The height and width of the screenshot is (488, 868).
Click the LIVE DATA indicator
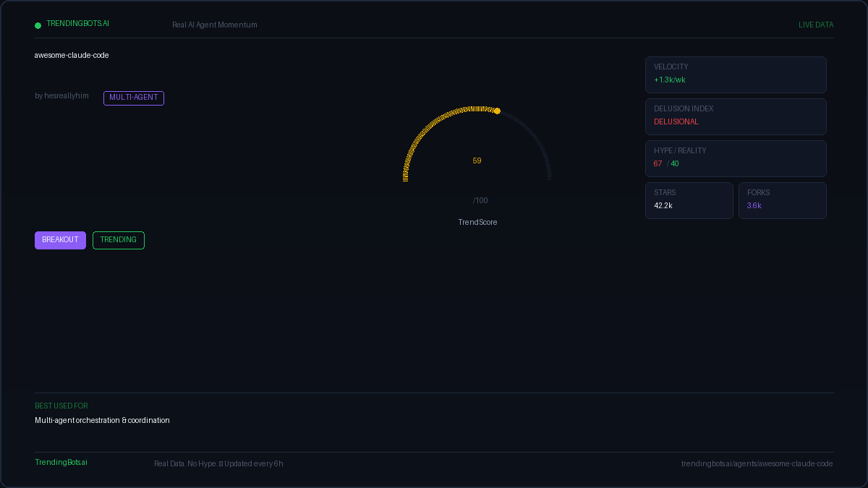tap(816, 25)
